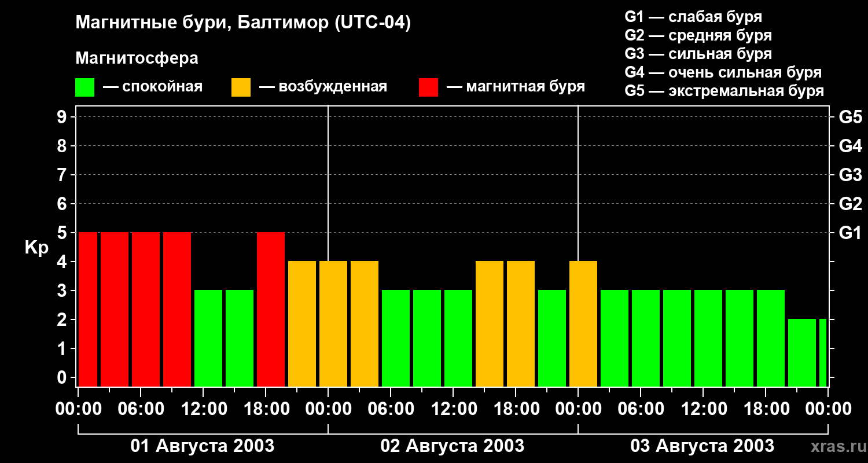Click the lone red bar at 18:00 on 01 August
Viewport: 868px width, 463px height.
(271, 309)
